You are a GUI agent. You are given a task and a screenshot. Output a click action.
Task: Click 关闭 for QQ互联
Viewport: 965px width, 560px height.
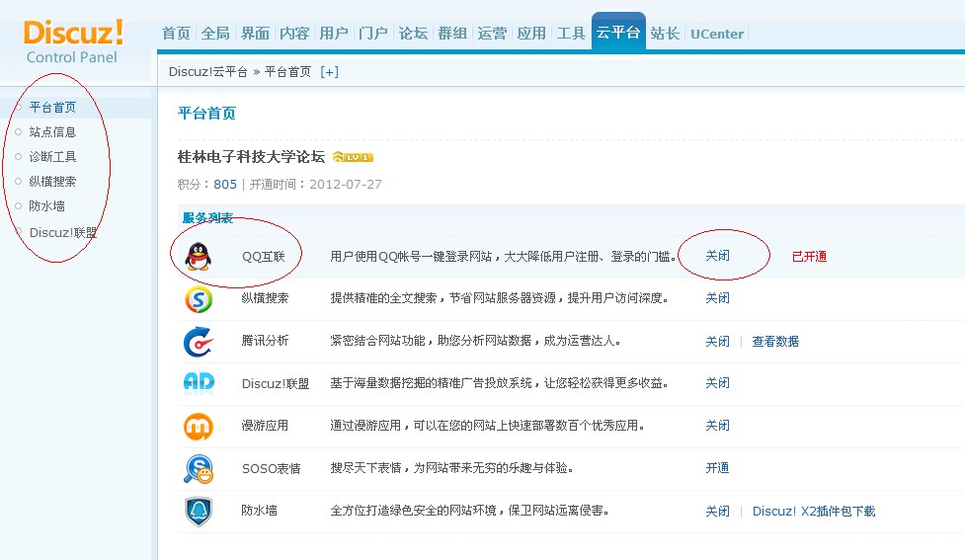[717, 256]
